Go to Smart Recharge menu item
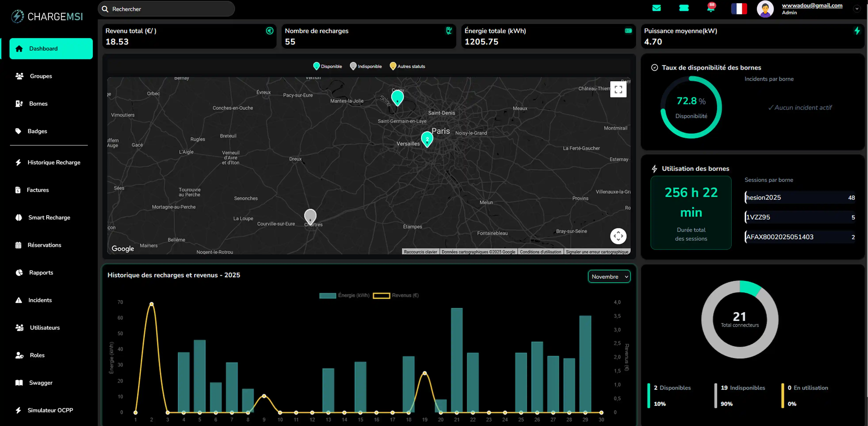 click(x=49, y=218)
